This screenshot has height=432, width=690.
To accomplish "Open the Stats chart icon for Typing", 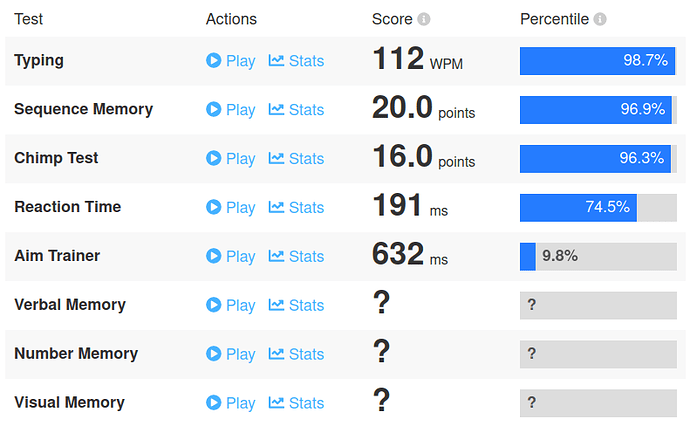I will coord(277,60).
